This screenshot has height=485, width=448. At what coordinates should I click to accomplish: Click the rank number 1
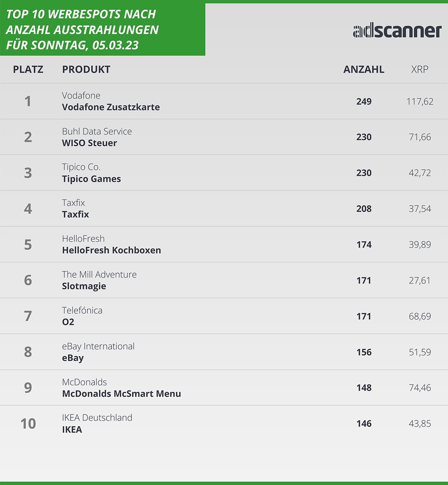pyautogui.click(x=28, y=101)
